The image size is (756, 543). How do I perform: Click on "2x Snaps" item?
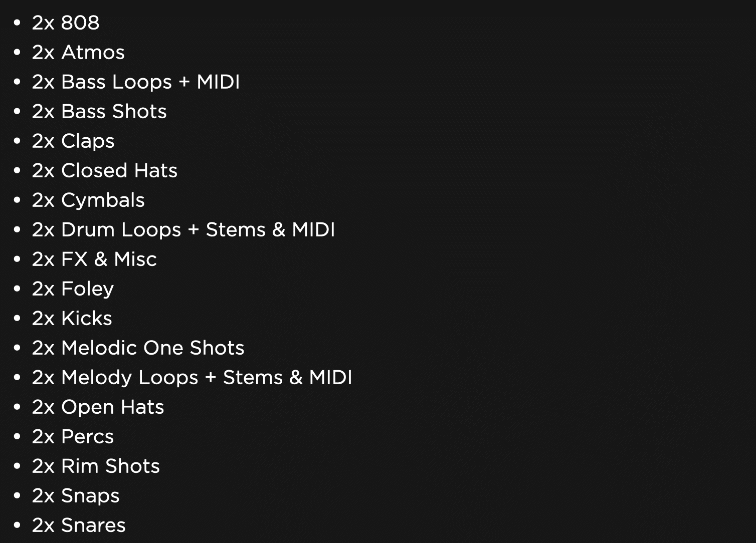(x=76, y=495)
